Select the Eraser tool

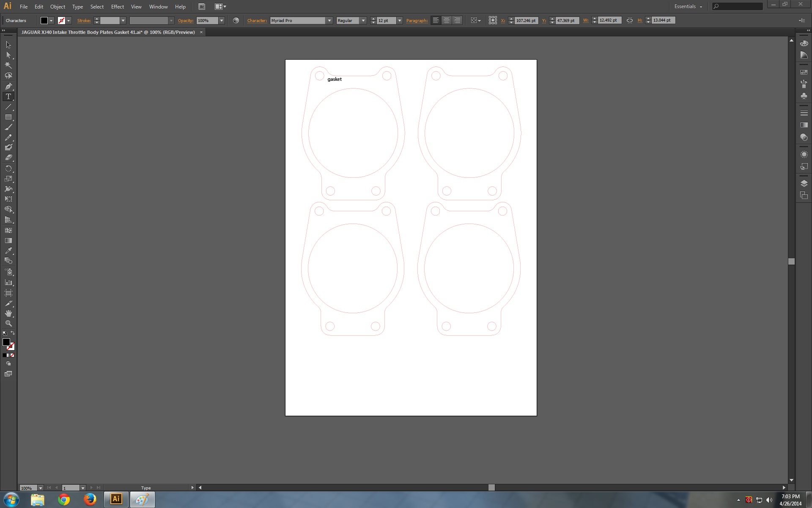point(8,157)
